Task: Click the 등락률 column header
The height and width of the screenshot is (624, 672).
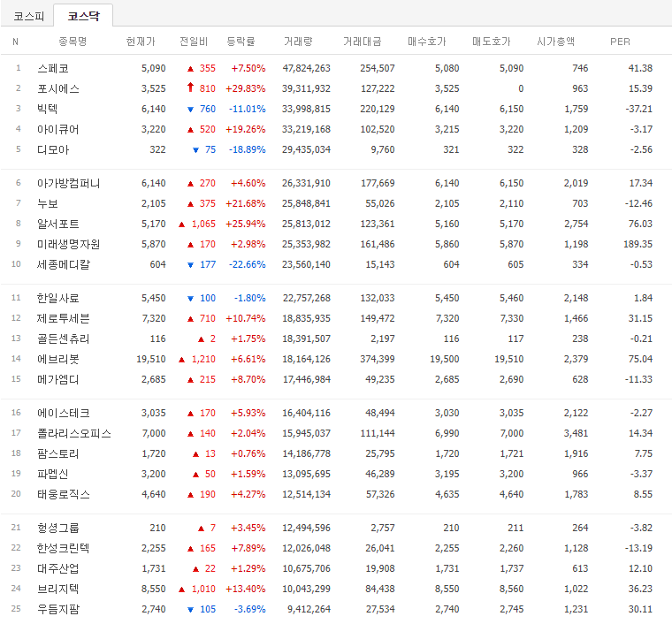Action: tap(241, 42)
